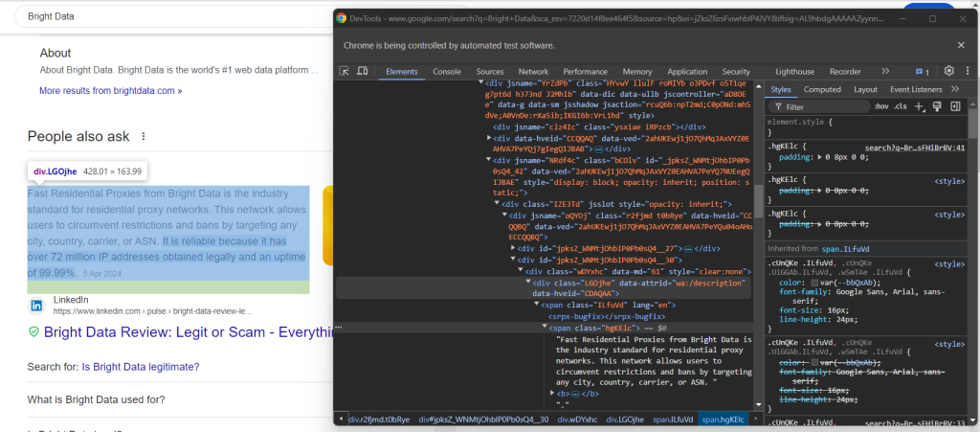This screenshot has height=432, width=980.
Task: Toggle the computed styles sidebar icon
Action: click(953, 106)
